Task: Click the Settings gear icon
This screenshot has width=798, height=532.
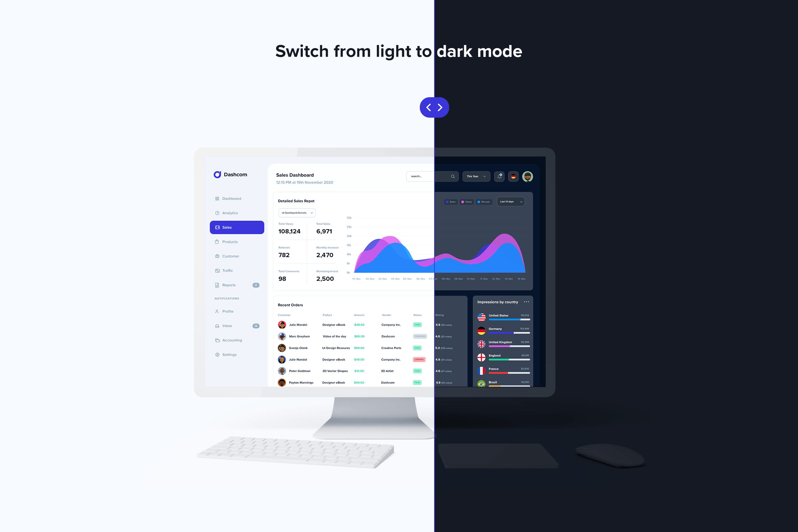Action: pos(217,354)
